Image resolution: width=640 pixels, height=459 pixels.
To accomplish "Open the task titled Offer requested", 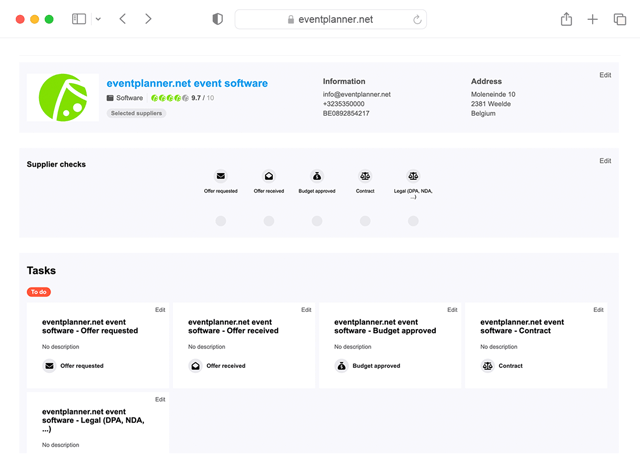I will tap(90, 326).
